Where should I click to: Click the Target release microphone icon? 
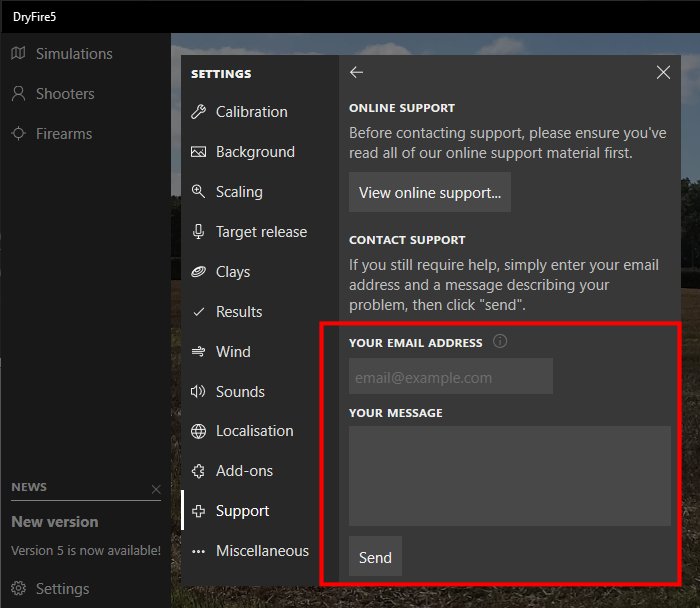198,232
